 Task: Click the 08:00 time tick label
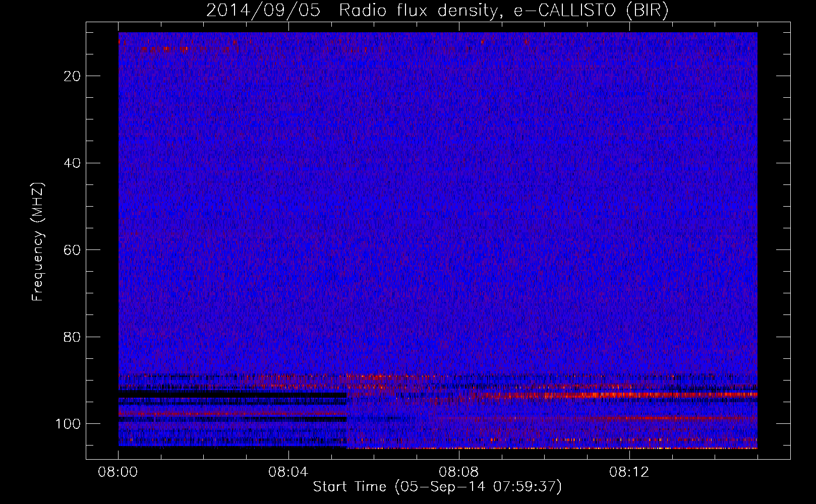point(118,472)
